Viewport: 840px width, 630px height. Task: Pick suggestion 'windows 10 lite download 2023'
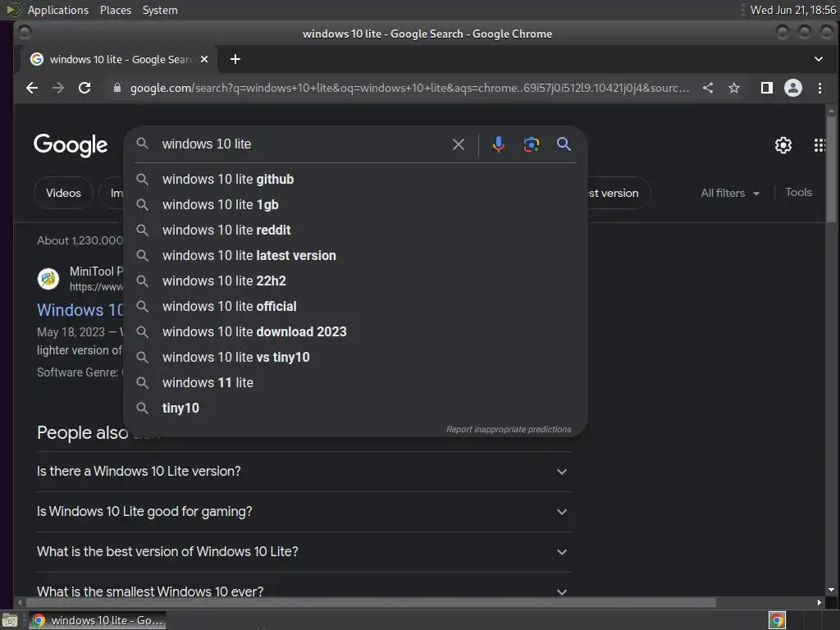[356, 332]
